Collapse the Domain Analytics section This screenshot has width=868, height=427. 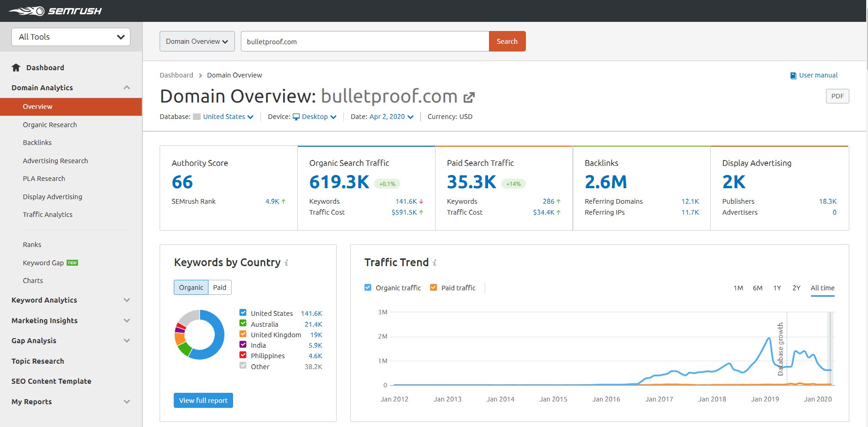127,87
